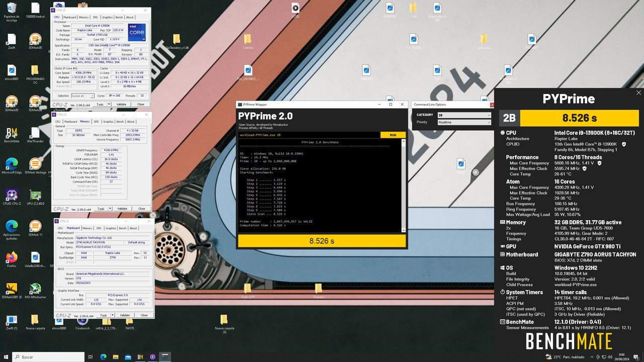Select the 3DMark03 desktop shortcut

click(12, 104)
